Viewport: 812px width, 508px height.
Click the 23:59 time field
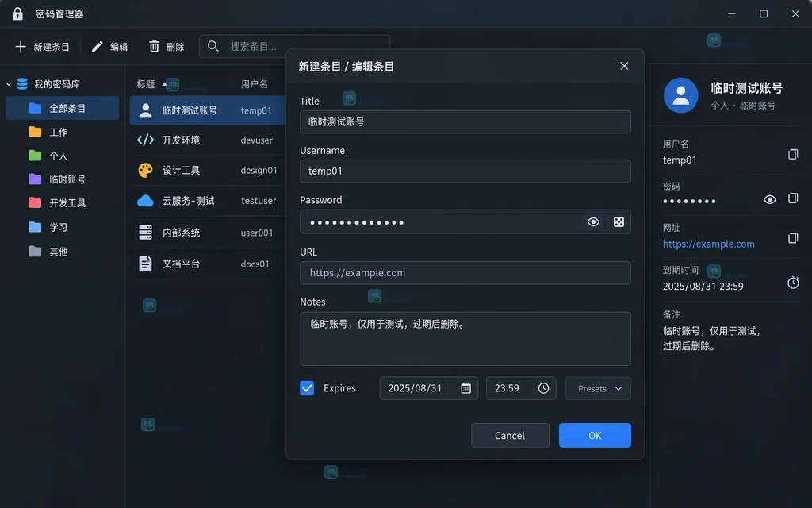(521, 388)
